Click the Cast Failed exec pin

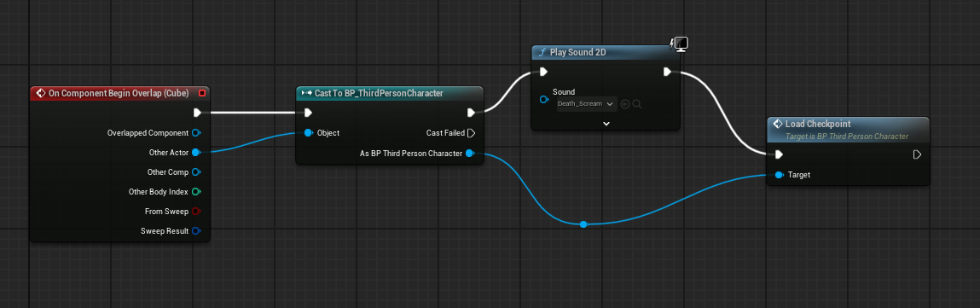[472, 133]
